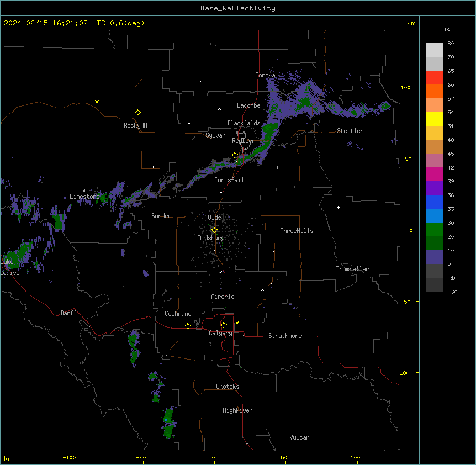Screen dimensions: 476x465
Task: Click the 36 dBZ blue legend swatch
Action: pyautogui.click(x=434, y=202)
